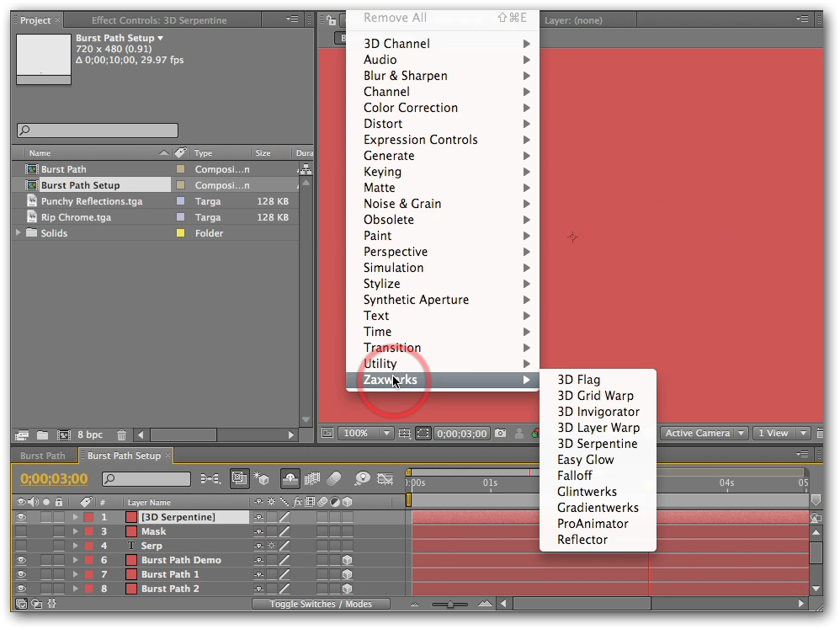
Task: Click Interpret Footage icon in Project panel
Action: pos(22,434)
